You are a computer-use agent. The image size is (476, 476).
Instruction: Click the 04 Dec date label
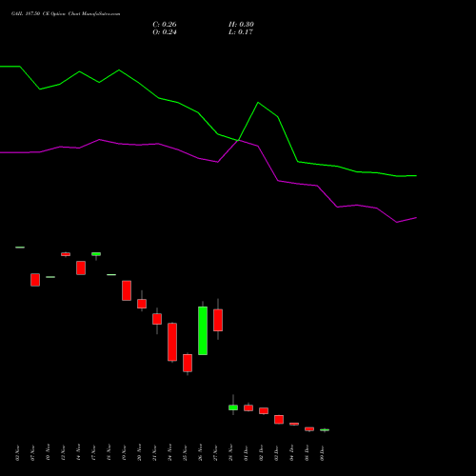(x=291, y=452)
